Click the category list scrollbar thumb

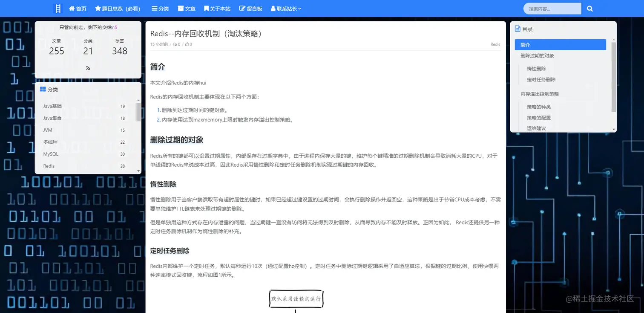point(138,112)
